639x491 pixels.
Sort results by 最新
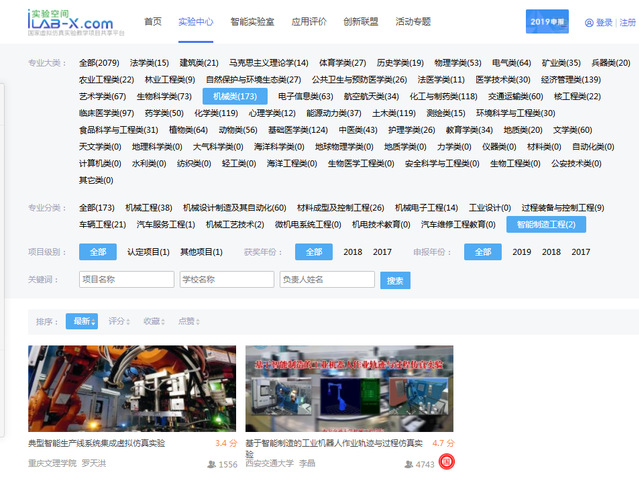(81, 321)
